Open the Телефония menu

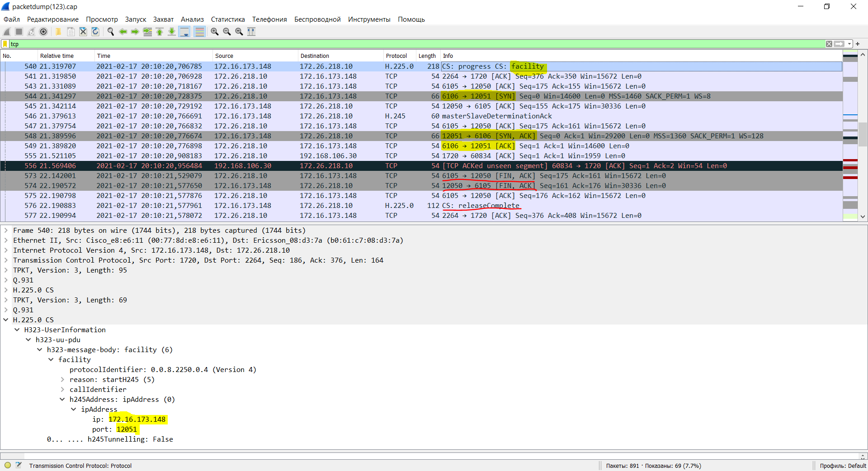[269, 19]
